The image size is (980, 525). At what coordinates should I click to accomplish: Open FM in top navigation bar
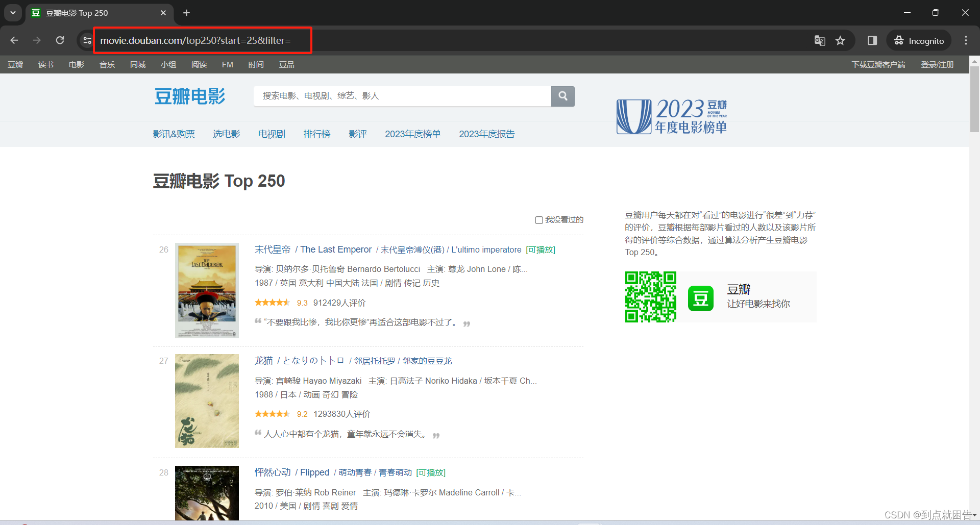(x=228, y=65)
